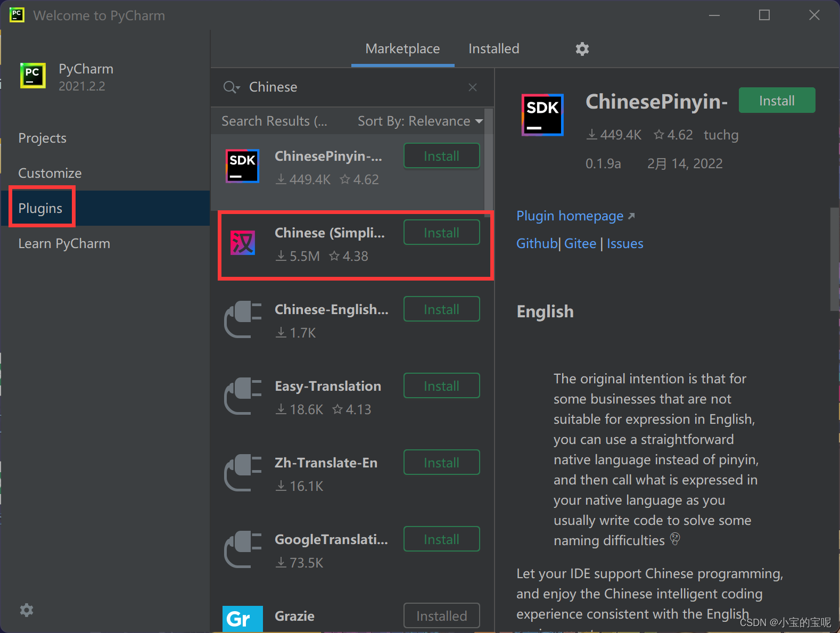Click the English heading in description
This screenshot has width=840, height=633.
(x=545, y=311)
